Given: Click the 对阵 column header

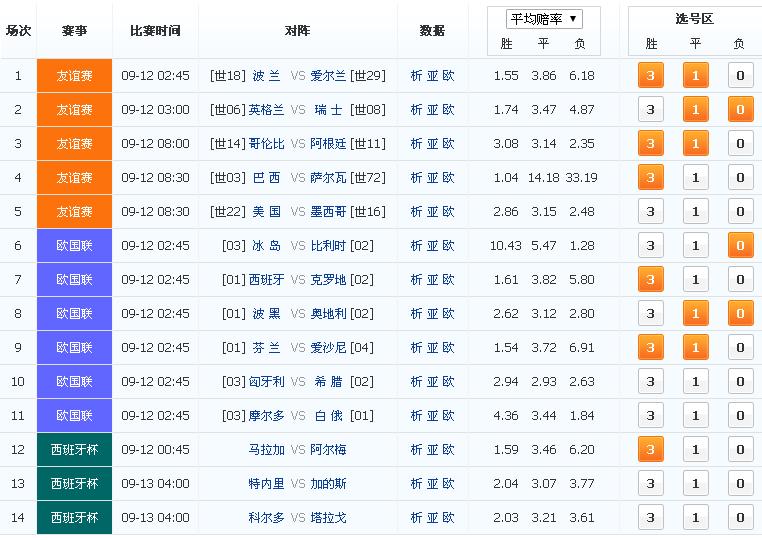Looking at the screenshot, I should (x=297, y=31).
